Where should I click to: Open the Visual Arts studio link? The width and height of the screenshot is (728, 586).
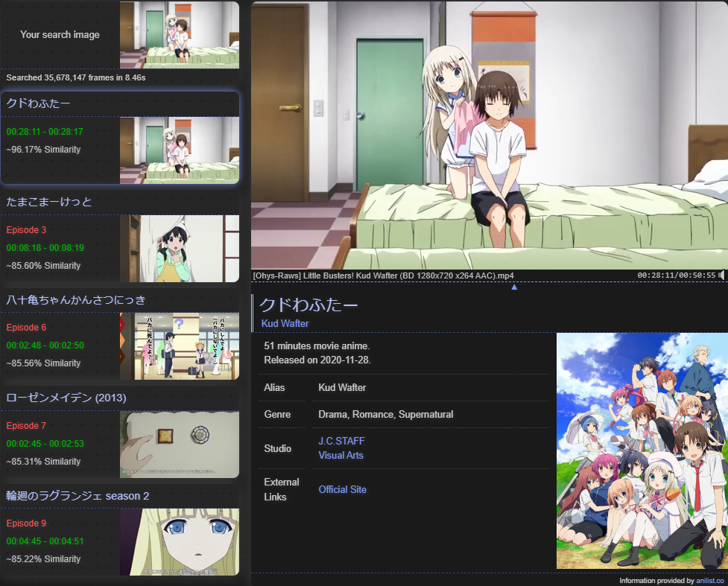341,455
